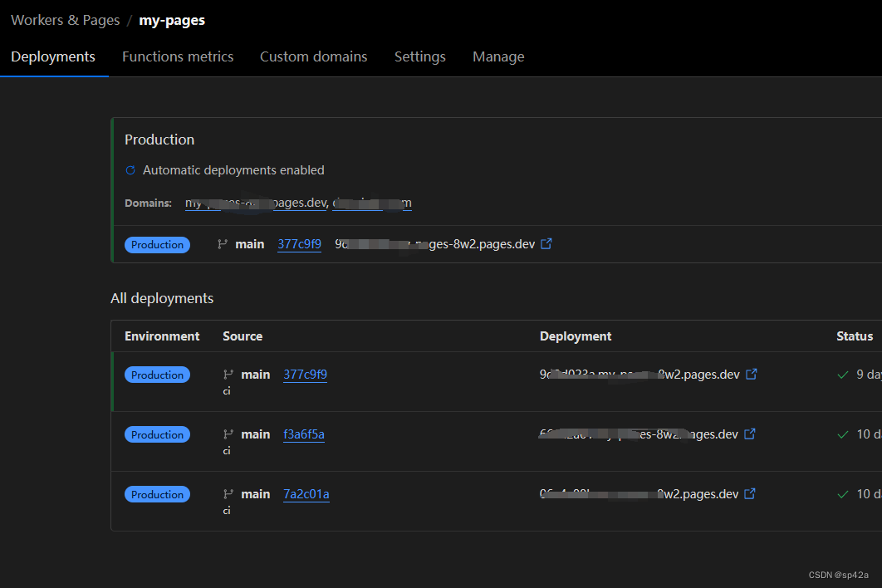
Task: Click the Status column header
Action: [855, 336]
